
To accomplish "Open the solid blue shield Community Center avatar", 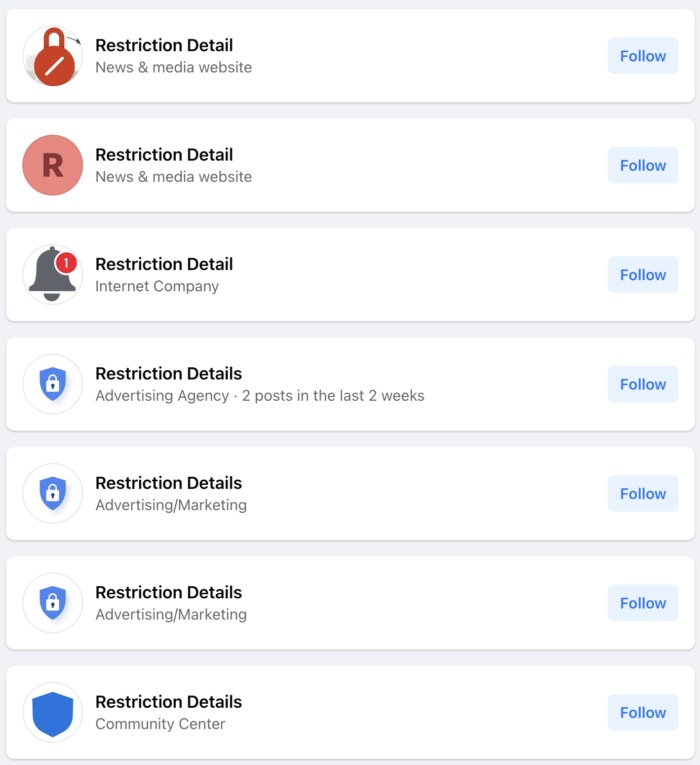I will coord(52,712).
